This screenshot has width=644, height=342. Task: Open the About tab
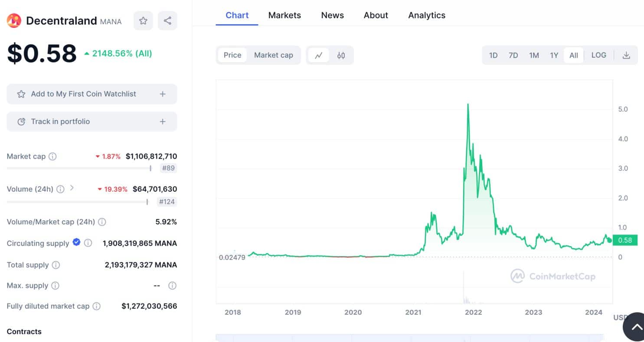pyautogui.click(x=376, y=15)
